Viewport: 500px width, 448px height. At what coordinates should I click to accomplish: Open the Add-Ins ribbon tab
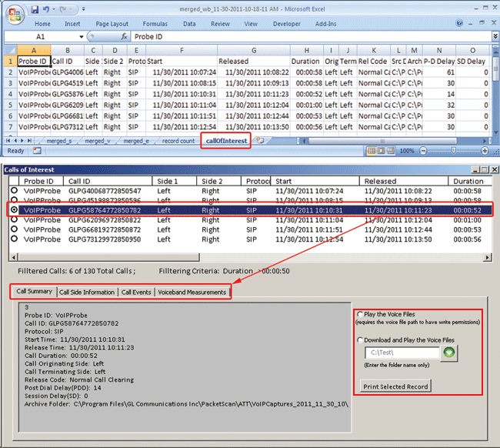click(325, 24)
